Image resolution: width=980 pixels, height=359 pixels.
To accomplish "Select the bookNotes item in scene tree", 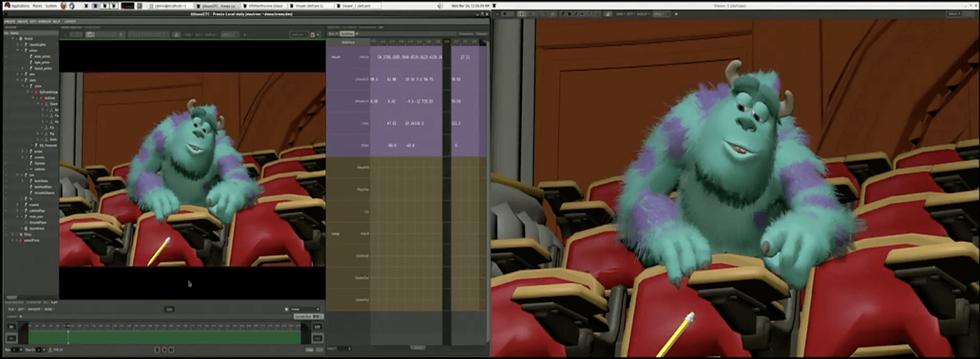I will 42,181.
